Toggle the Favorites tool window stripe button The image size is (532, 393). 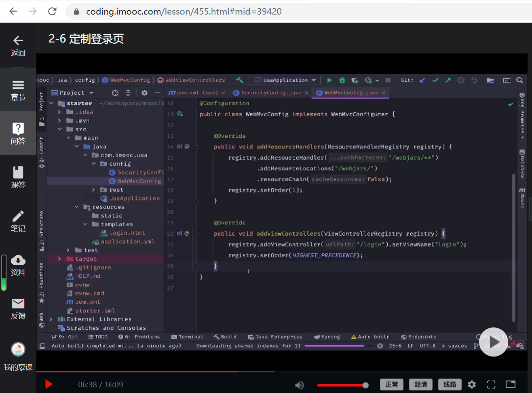point(42,283)
